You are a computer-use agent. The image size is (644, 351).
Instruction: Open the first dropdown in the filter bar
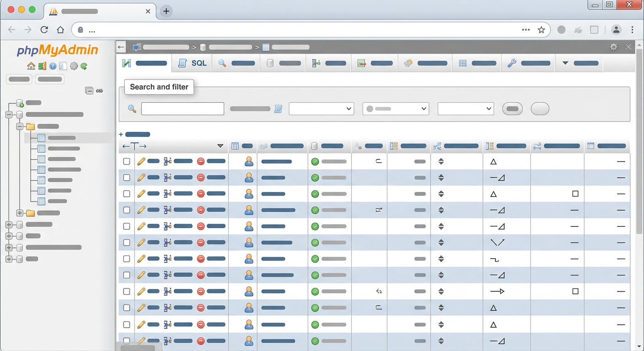click(x=322, y=109)
